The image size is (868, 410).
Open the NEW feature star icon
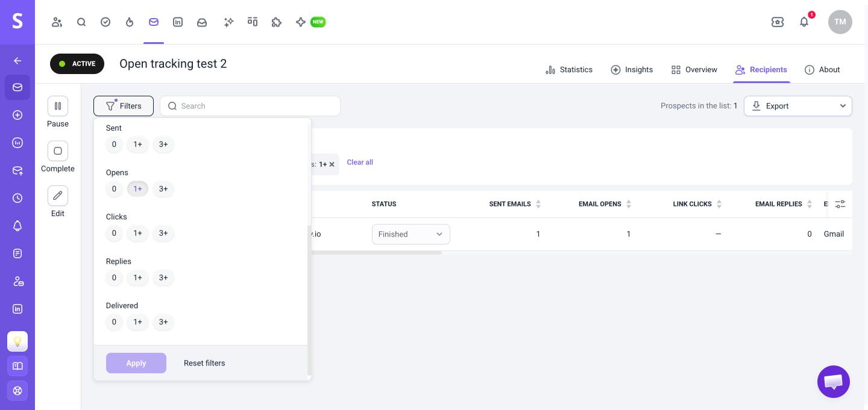pos(301,22)
